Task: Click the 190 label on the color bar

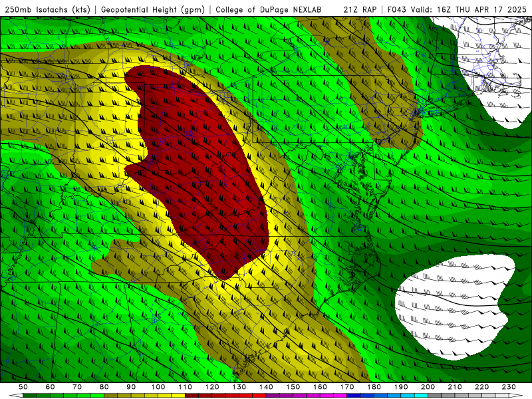Action: pyautogui.click(x=401, y=387)
